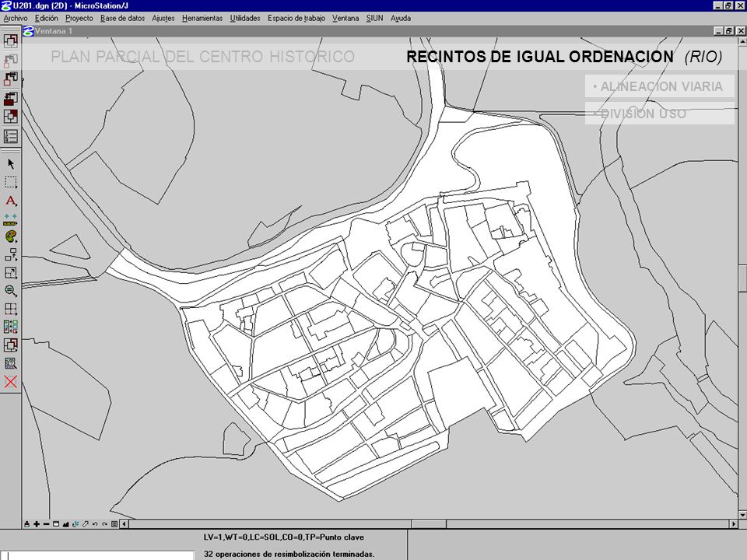Screen dimensions: 747x560
Task: Click the '32 operaciones de resimbolización' message
Action: point(289,554)
